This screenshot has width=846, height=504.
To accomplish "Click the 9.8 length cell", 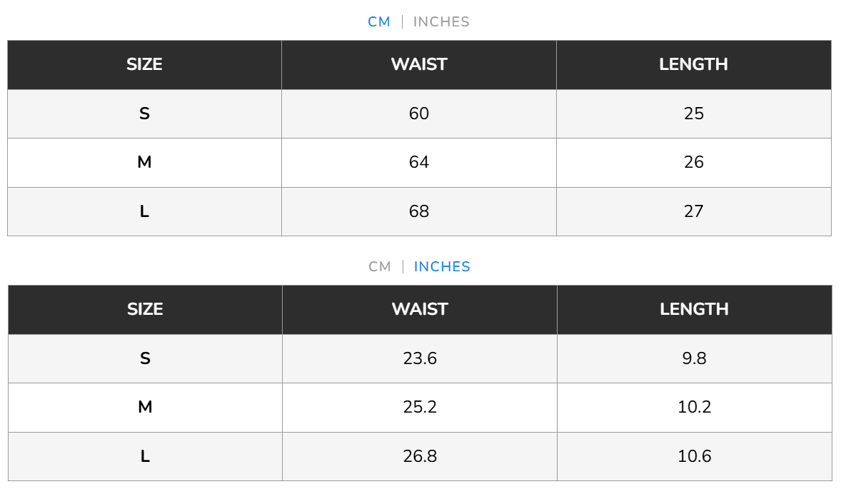I will pyautogui.click(x=694, y=358).
